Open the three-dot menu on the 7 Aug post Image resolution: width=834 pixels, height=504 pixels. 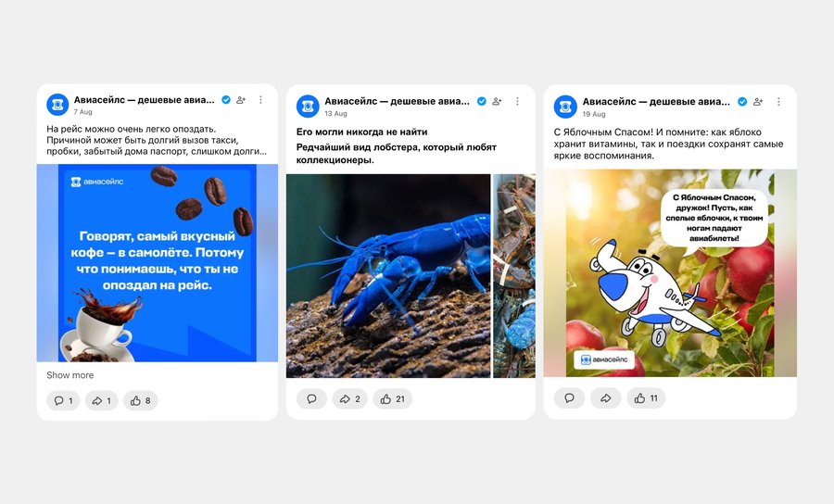(x=260, y=100)
